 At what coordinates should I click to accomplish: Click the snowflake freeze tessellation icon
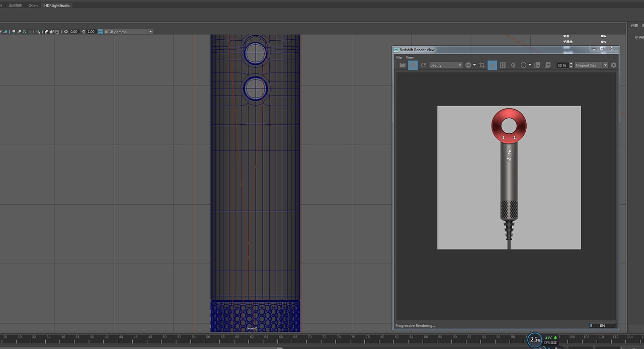(x=513, y=65)
